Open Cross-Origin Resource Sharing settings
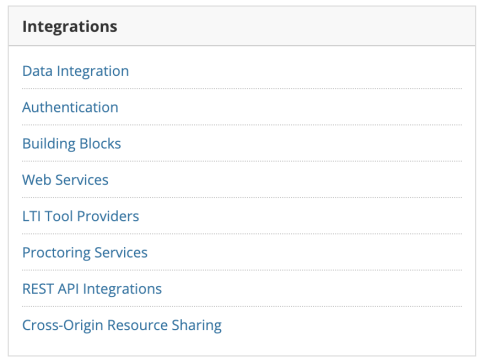485x362 pixels. click(x=122, y=326)
